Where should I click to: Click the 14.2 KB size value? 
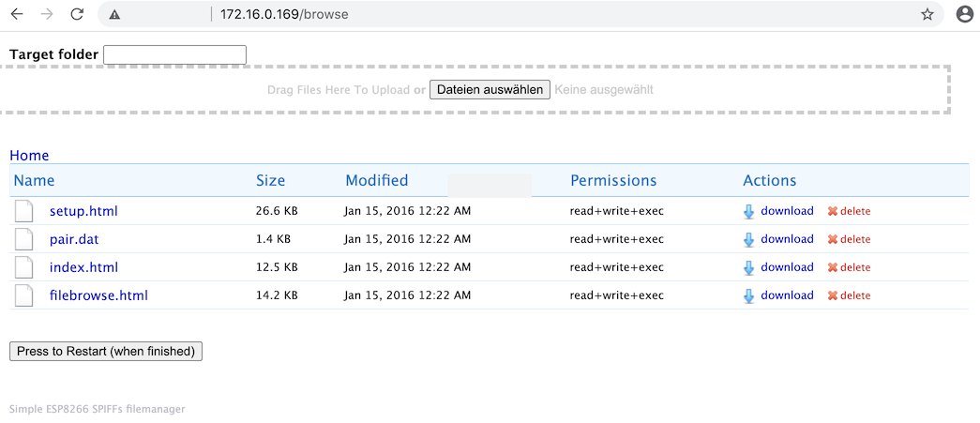[x=277, y=295]
